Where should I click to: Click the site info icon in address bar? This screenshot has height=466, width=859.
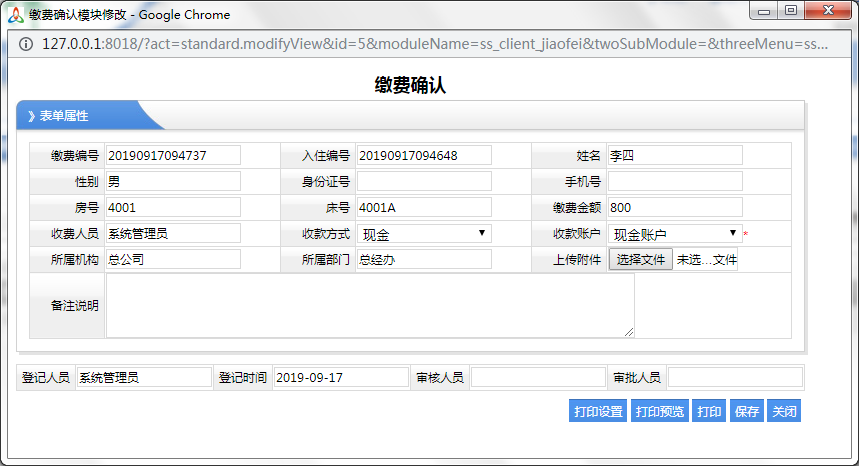26,45
